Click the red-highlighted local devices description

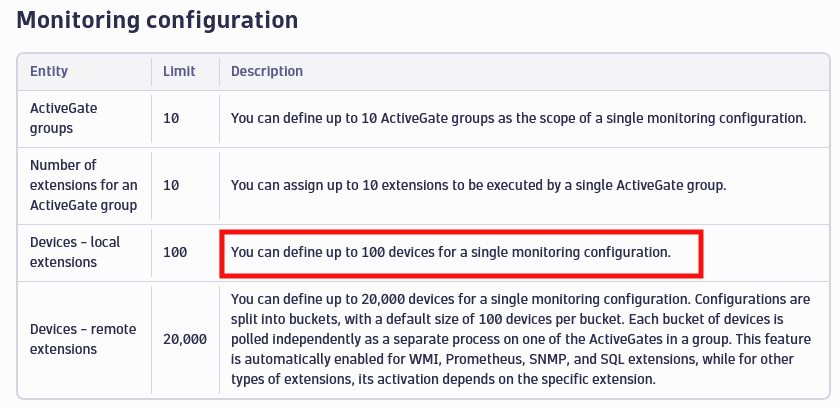(450, 252)
